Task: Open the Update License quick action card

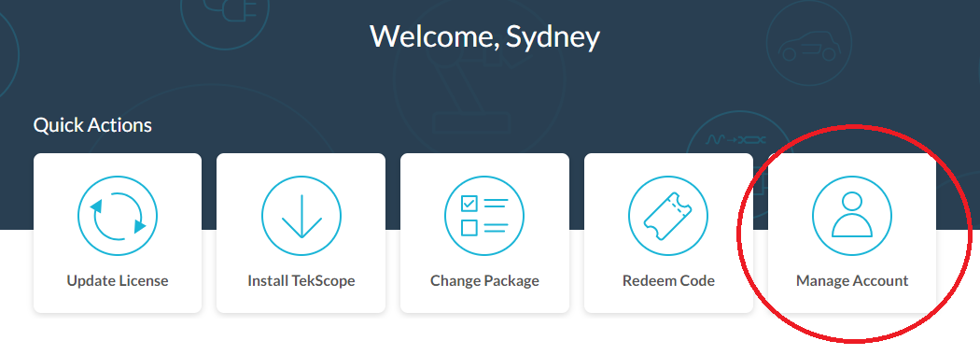Action: click(118, 233)
